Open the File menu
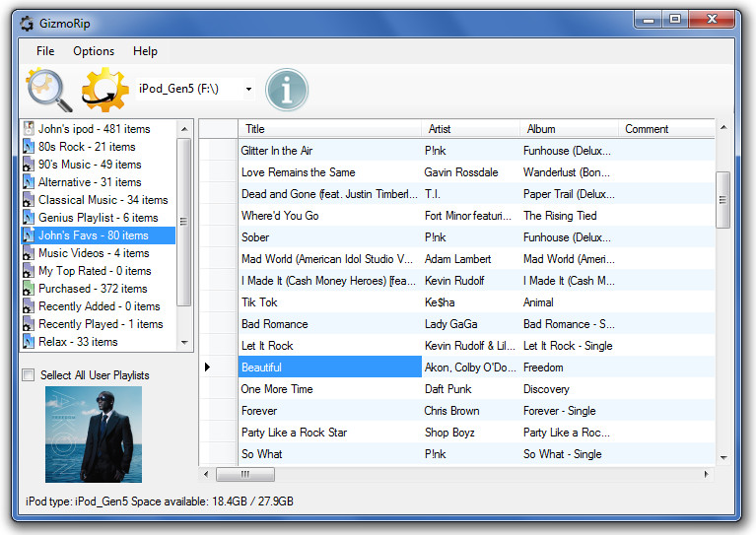Viewport: 756px width, 535px height. 45,51
